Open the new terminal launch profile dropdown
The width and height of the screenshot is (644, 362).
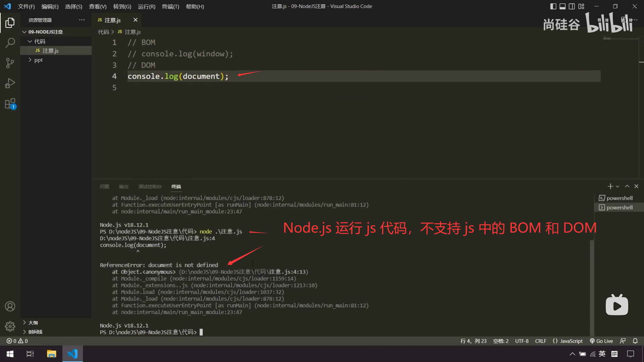(x=618, y=186)
